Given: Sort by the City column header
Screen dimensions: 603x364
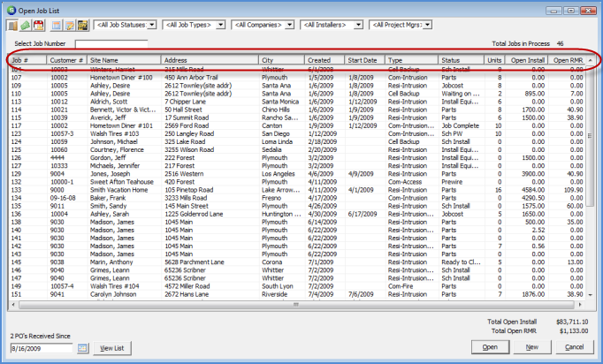Looking at the screenshot, I should tap(281, 60).
